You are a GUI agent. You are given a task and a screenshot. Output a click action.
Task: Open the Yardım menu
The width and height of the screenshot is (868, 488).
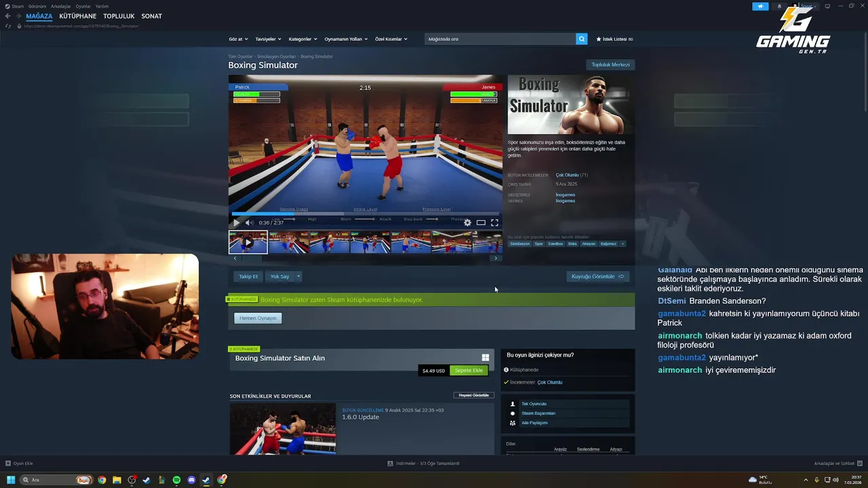(102, 6)
